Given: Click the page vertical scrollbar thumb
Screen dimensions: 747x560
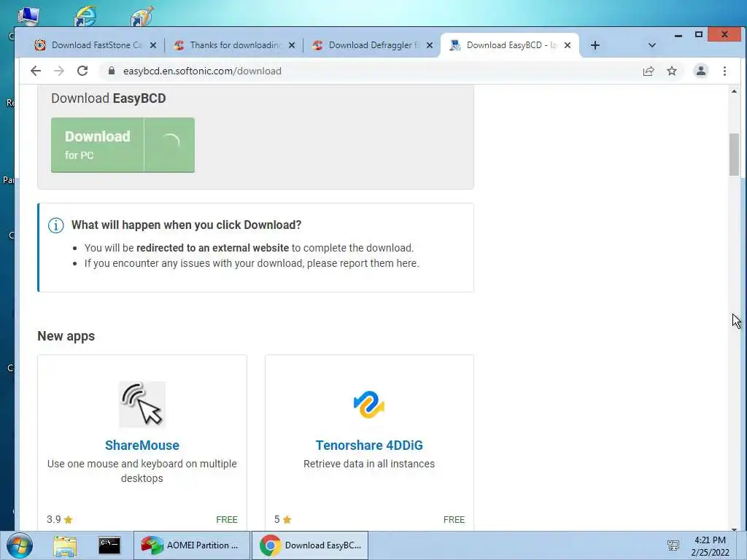Looking at the screenshot, I should pos(734,155).
